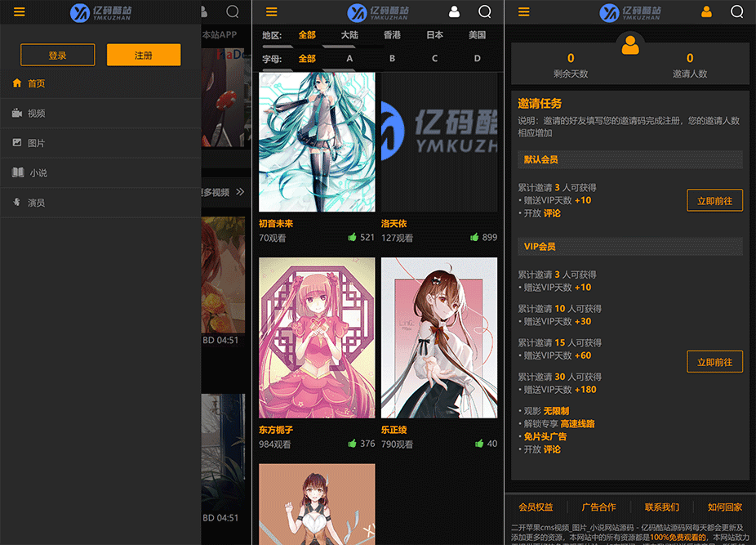This screenshot has height=545, width=756.
Task: Select letter filter B
Action: 392,58
